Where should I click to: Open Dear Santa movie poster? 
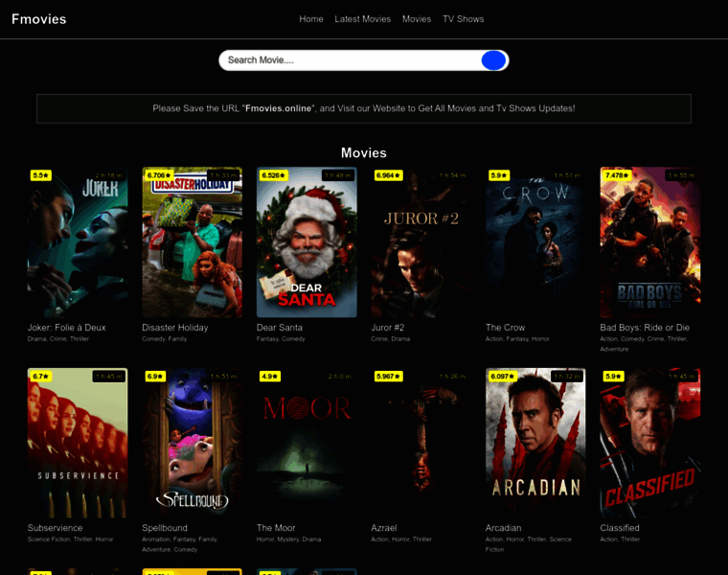[307, 242]
